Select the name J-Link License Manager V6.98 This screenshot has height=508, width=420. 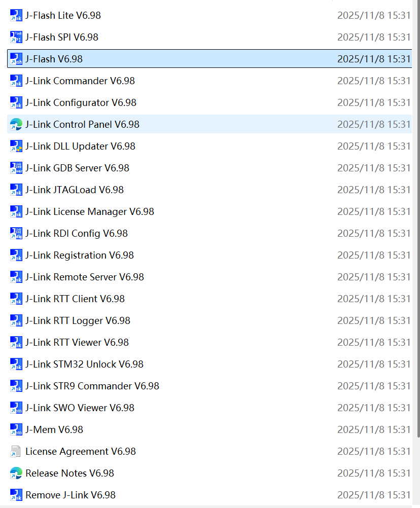(x=90, y=211)
